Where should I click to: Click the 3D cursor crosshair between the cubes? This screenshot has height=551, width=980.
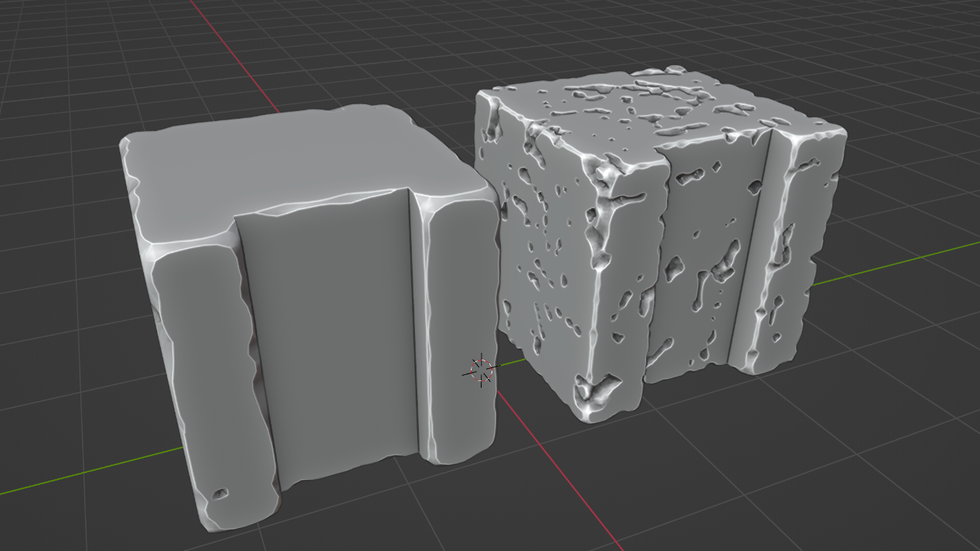481,371
